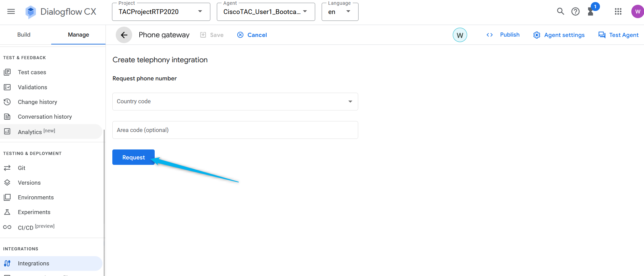Click the Analytics chart icon
The height and width of the screenshot is (276, 644).
click(x=7, y=131)
